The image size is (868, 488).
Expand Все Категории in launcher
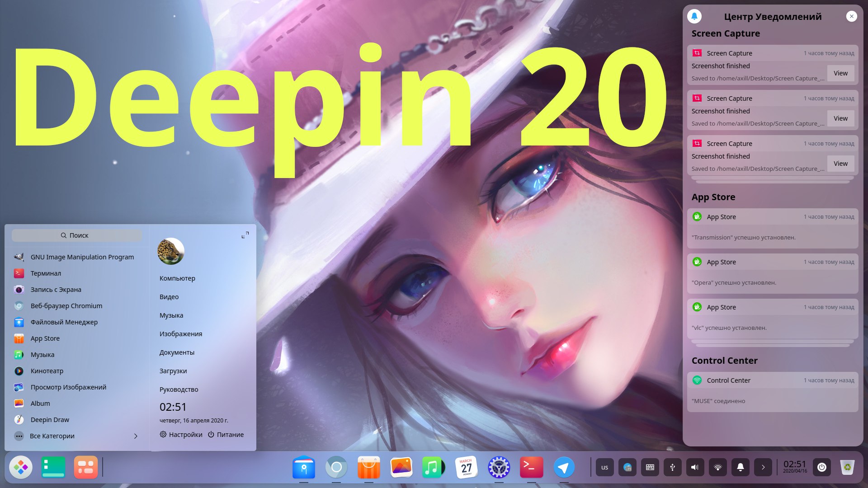[77, 436]
